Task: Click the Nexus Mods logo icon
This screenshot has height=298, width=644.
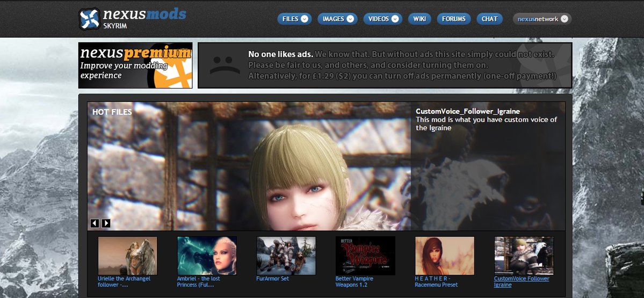Action: pyautogui.click(x=89, y=19)
